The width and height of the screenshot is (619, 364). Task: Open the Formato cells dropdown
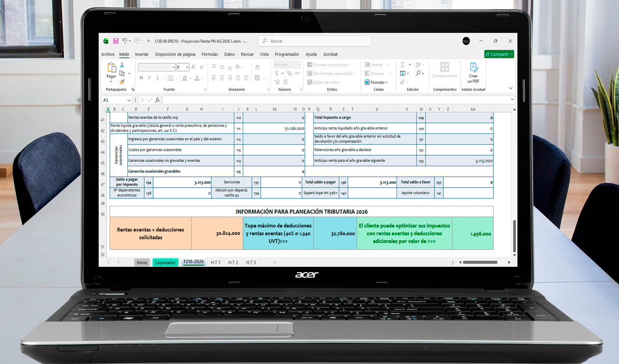377,82
